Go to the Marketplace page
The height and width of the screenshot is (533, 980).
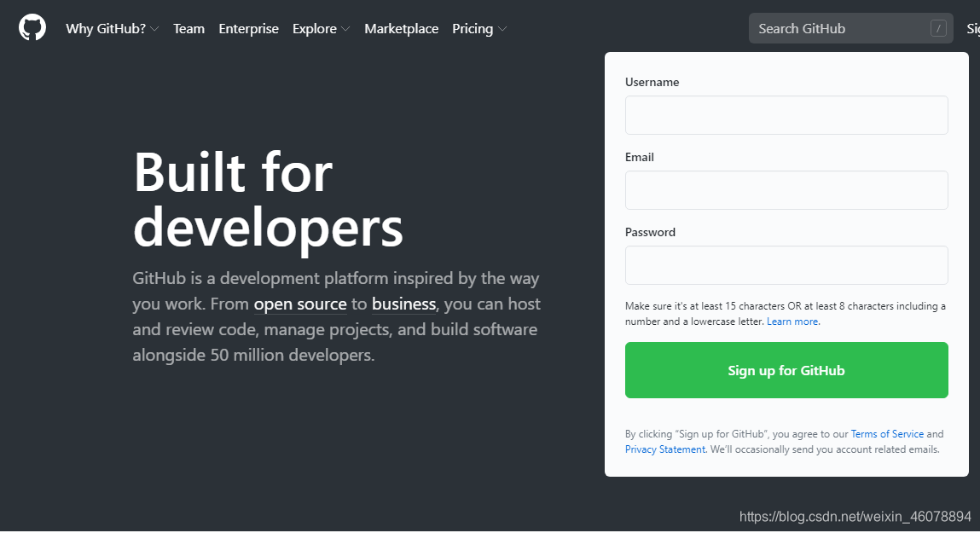[x=401, y=29]
